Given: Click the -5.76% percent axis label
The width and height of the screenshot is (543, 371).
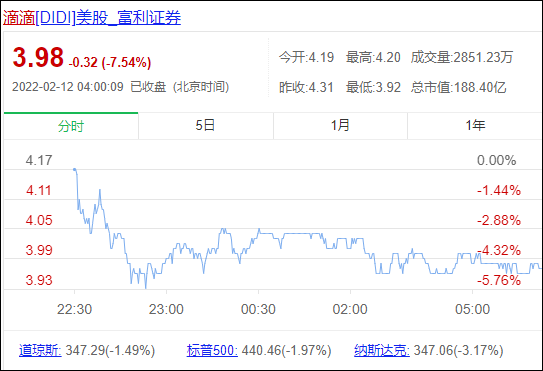Looking at the screenshot, I should tap(499, 280).
